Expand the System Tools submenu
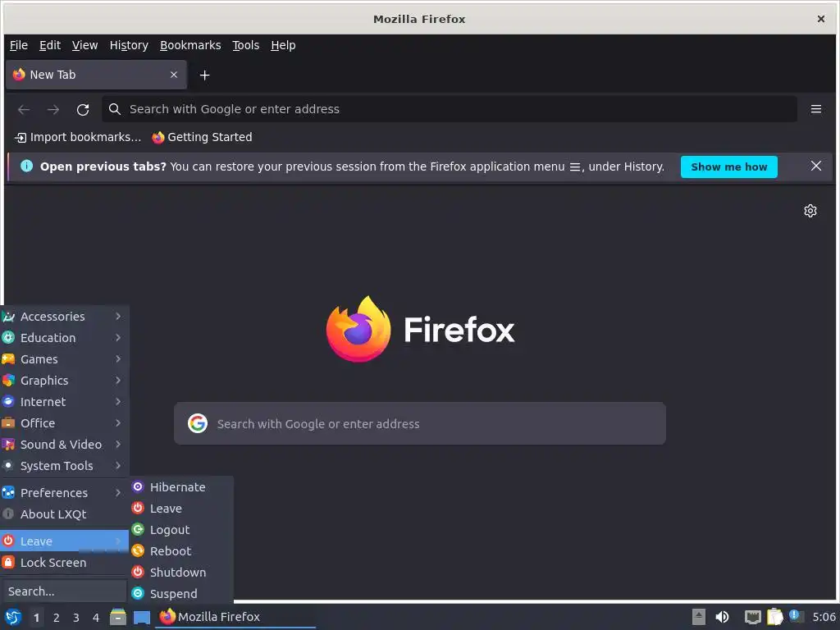The height and width of the screenshot is (630, 840). point(64,466)
